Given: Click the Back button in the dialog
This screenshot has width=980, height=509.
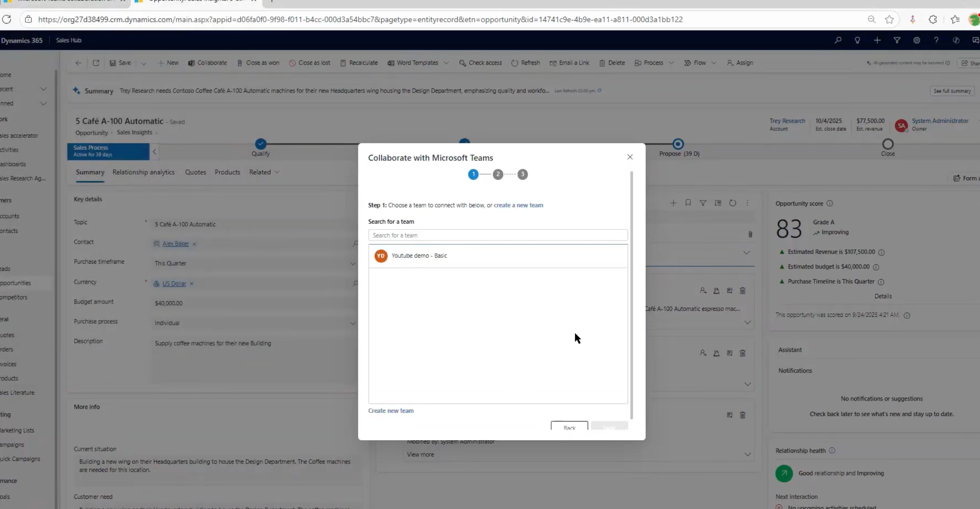Looking at the screenshot, I should [569, 427].
